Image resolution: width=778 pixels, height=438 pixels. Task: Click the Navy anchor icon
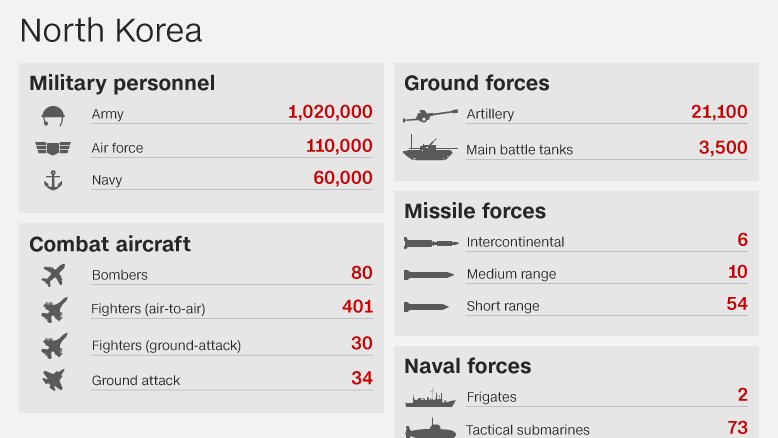tap(53, 180)
